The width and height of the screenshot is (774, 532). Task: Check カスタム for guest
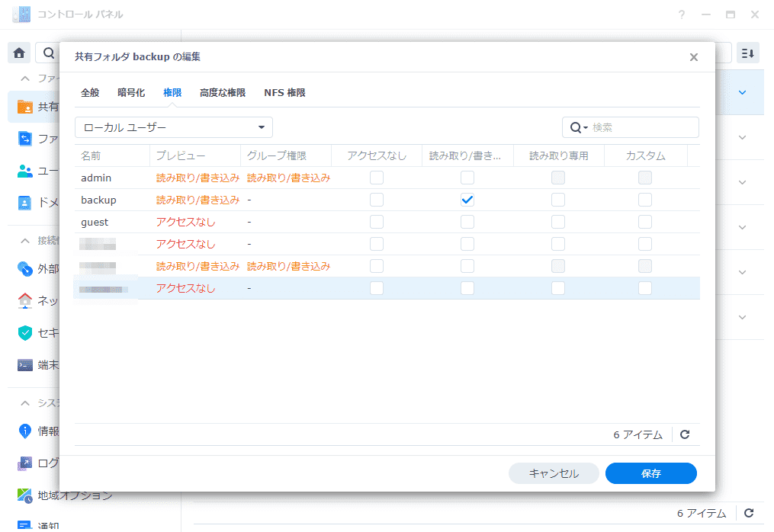(x=645, y=222)
